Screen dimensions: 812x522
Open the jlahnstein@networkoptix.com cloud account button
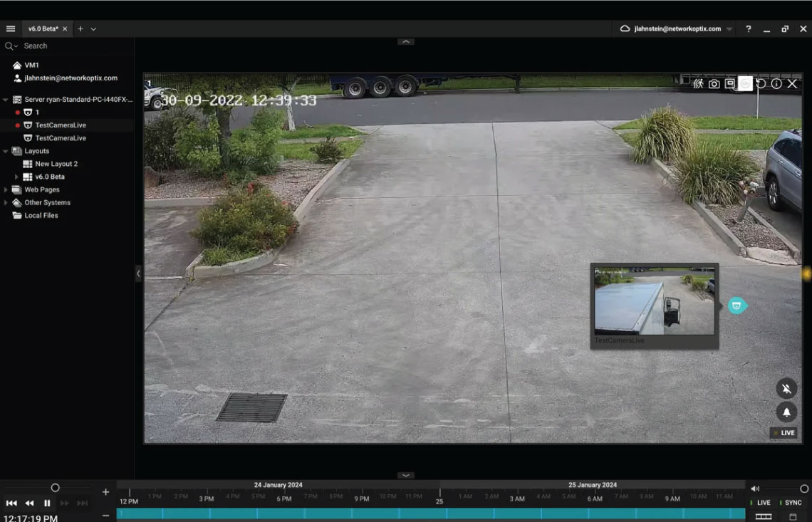click(x=670, y=28)
